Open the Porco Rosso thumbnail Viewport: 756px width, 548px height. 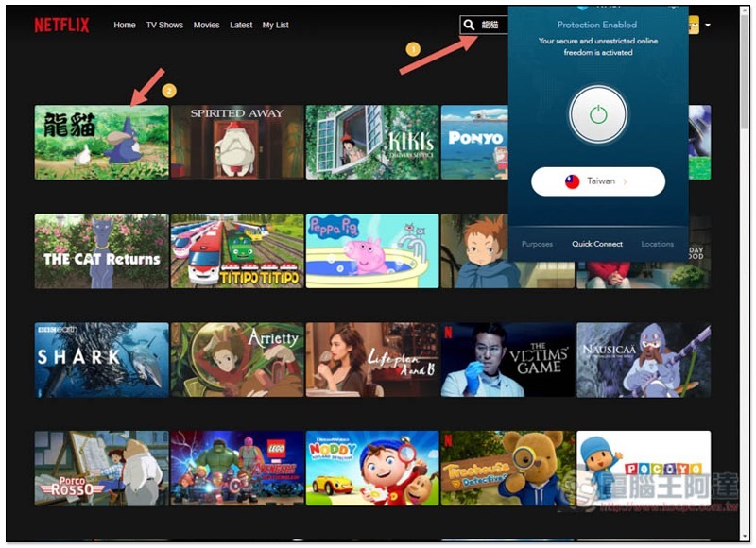[102, 468]
